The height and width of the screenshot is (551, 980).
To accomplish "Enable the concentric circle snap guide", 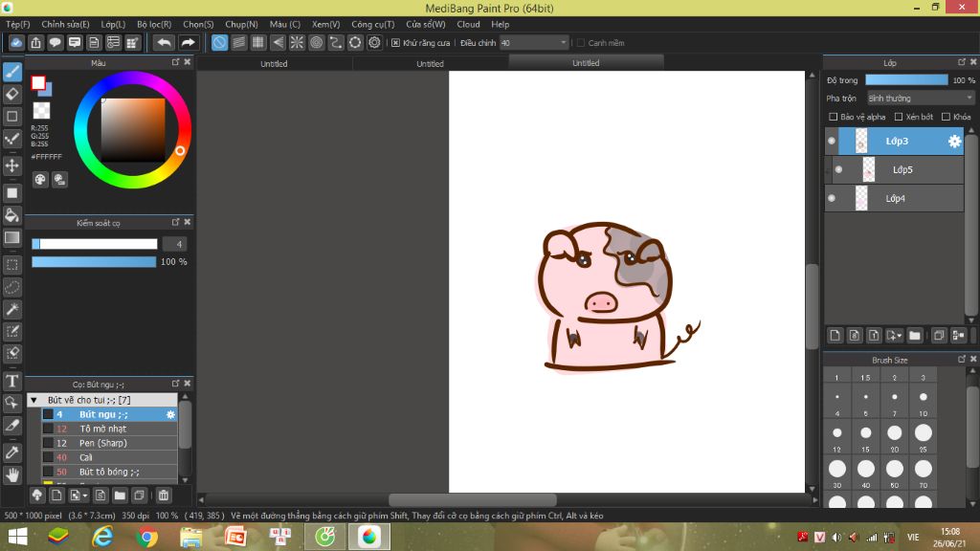I will point(316,42).
